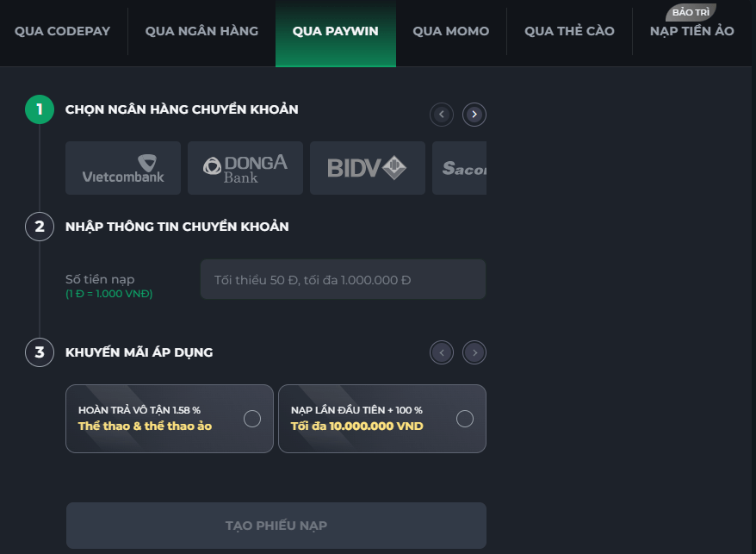Image resolution: width=756 pixels, height=554 pixels.
Task: Select the Vietcombank bank logo
Action: pos(123,168)
